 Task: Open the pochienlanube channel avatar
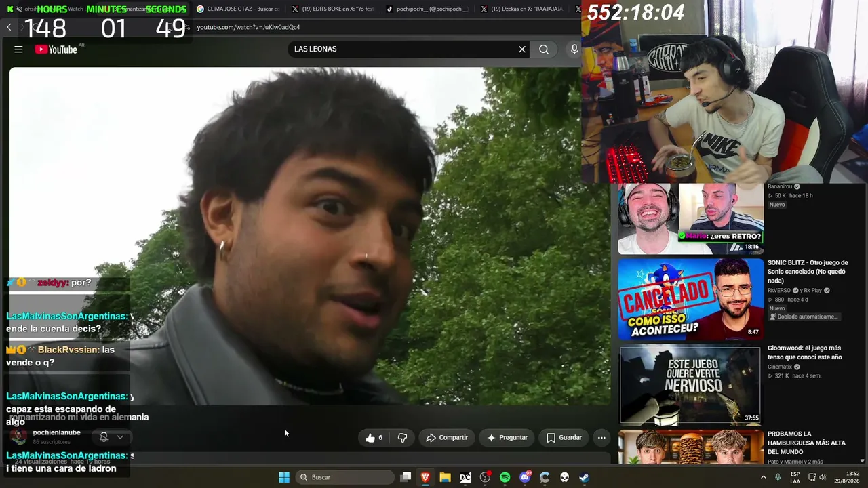pos(19,436)
